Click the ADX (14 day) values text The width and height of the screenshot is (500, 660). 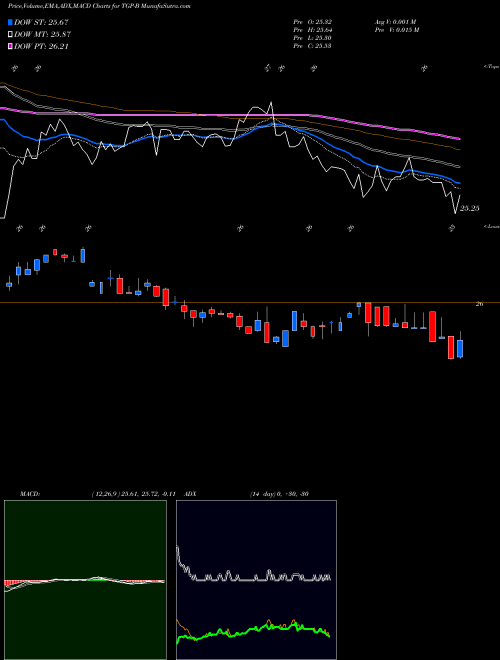tap(279, 494)
